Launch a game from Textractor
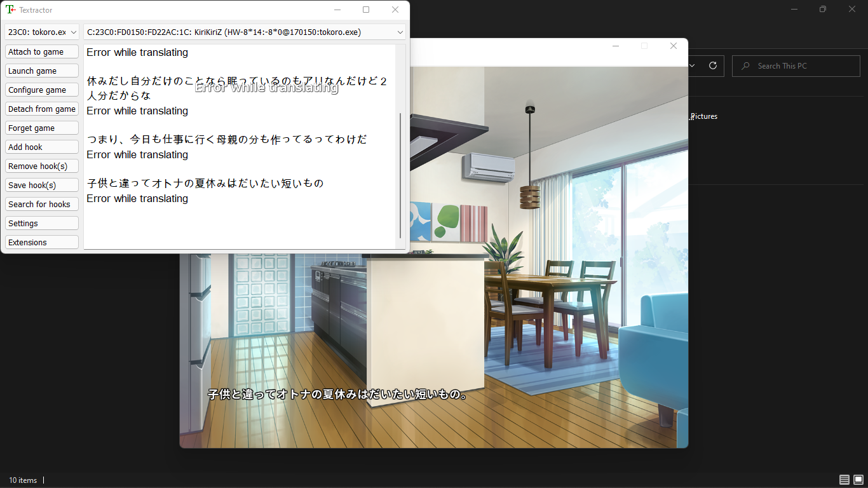868x488 pixels. (41, 71)
